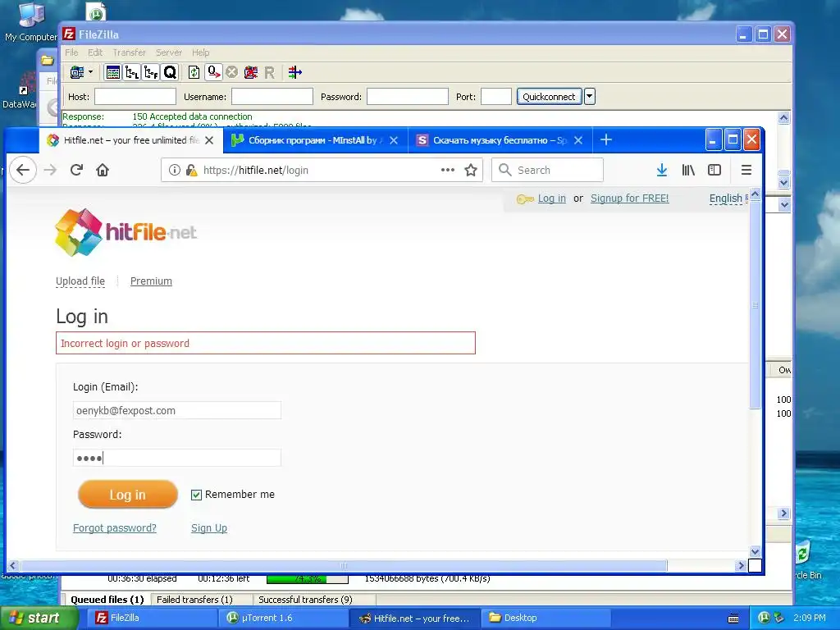Click Signup for FREE! link
Screen dimensions: 840x630
629,199
